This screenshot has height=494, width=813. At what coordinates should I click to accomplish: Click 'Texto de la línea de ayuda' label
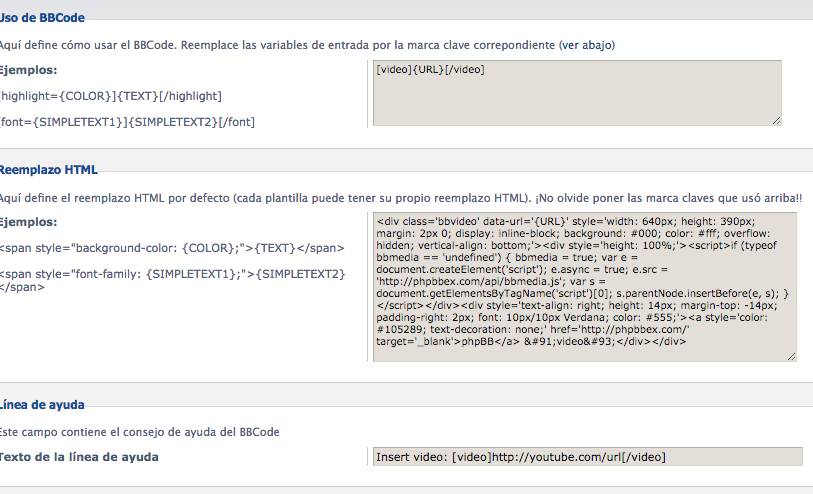pyautogui.click(x=79, y=457)
